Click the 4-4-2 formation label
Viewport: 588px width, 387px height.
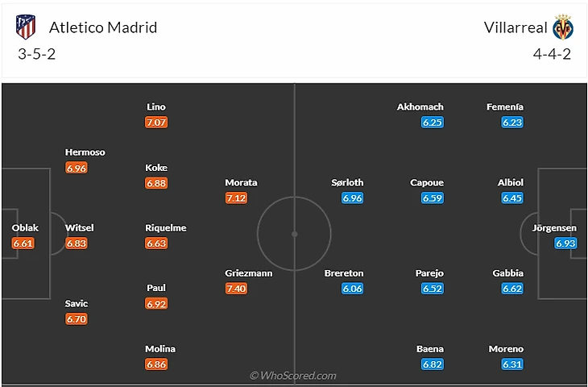point(554,54)
